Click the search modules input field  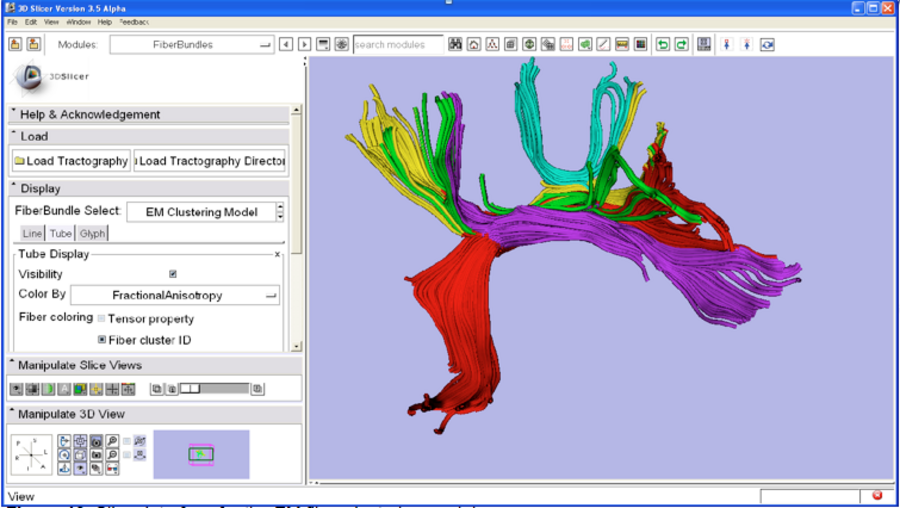(x=398, y=44)
